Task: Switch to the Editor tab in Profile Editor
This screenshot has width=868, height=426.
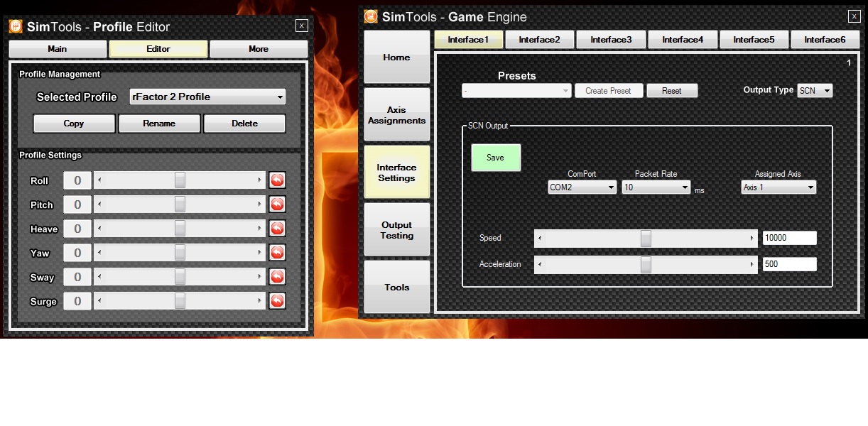Action: [158, 49]
